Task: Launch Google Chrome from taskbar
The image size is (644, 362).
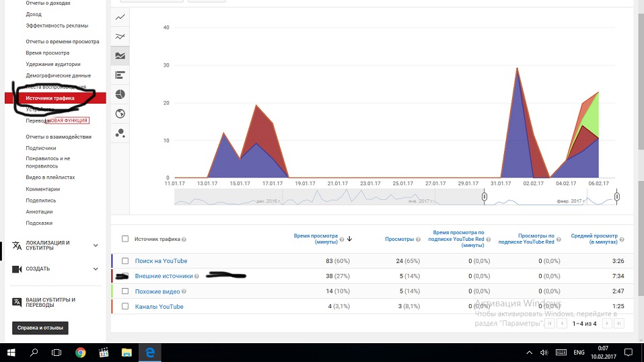Action: [x=81, y=353]
